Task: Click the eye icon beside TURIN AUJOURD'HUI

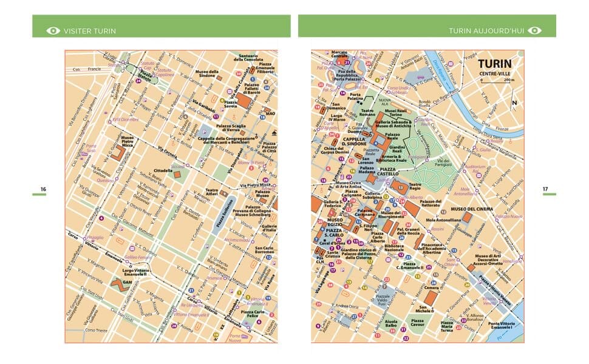Action: (x=534, y=30)
